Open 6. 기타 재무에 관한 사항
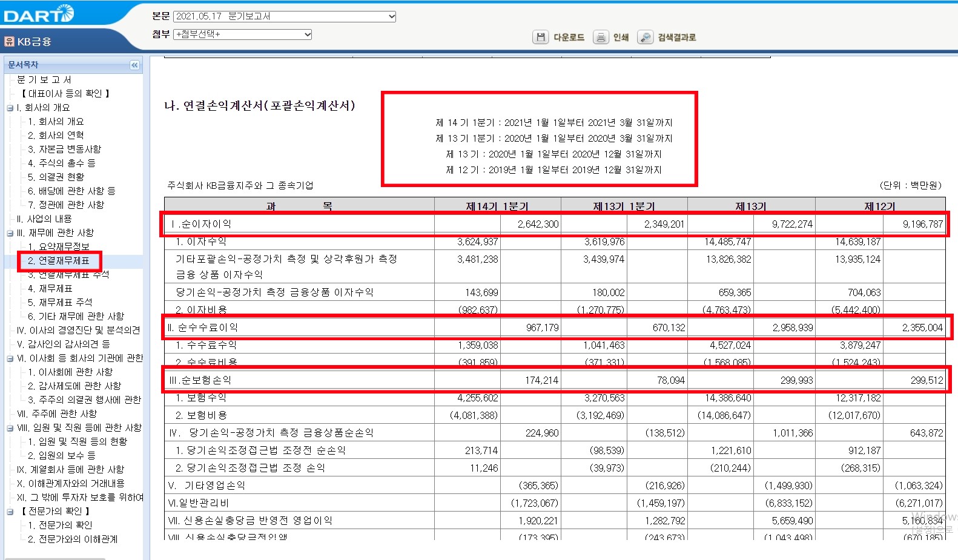Screen dimensions: 958x560 tap(76, 316)
